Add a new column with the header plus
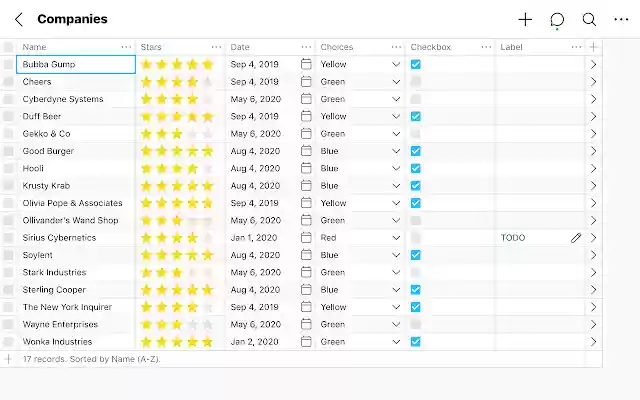The image size is (640, 400). pyautogui.click(x=593, y=47)
